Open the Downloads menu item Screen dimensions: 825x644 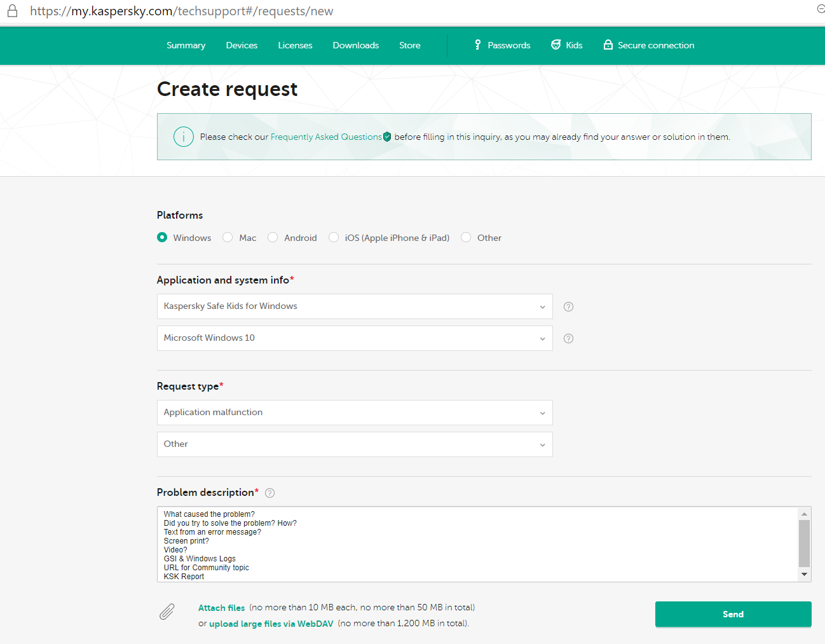click(355, 45)
